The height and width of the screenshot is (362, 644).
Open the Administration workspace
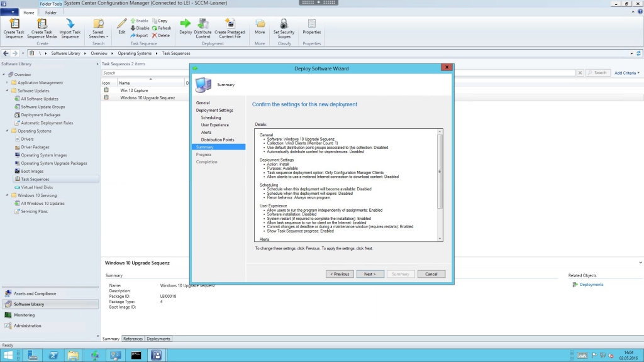coord(50,326)
